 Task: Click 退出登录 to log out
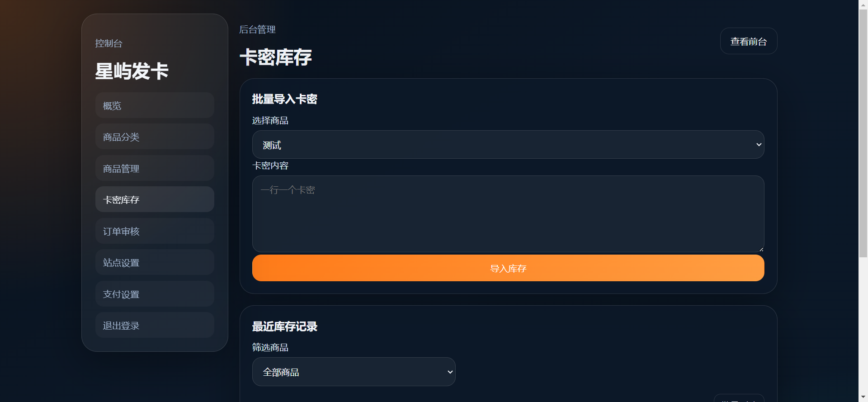155,325
